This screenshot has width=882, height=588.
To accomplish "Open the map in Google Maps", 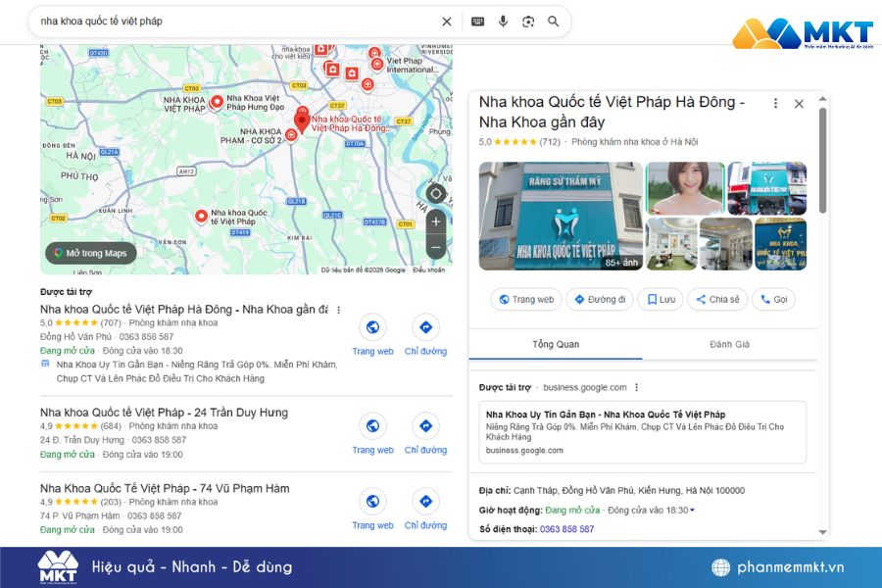I will click(x=90, y=253).
